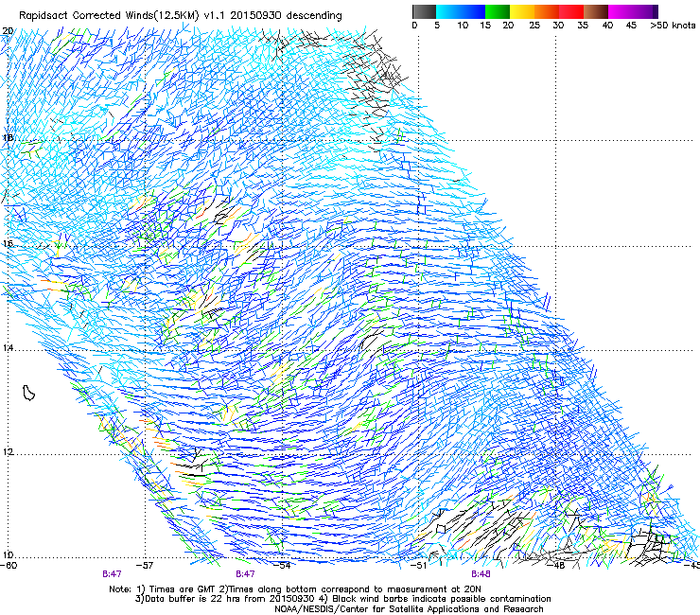Viewport: 700px width, 615px height.
Task: Click the "8:47" time label between -60 and -57
Action: click(x=112, y=574)
